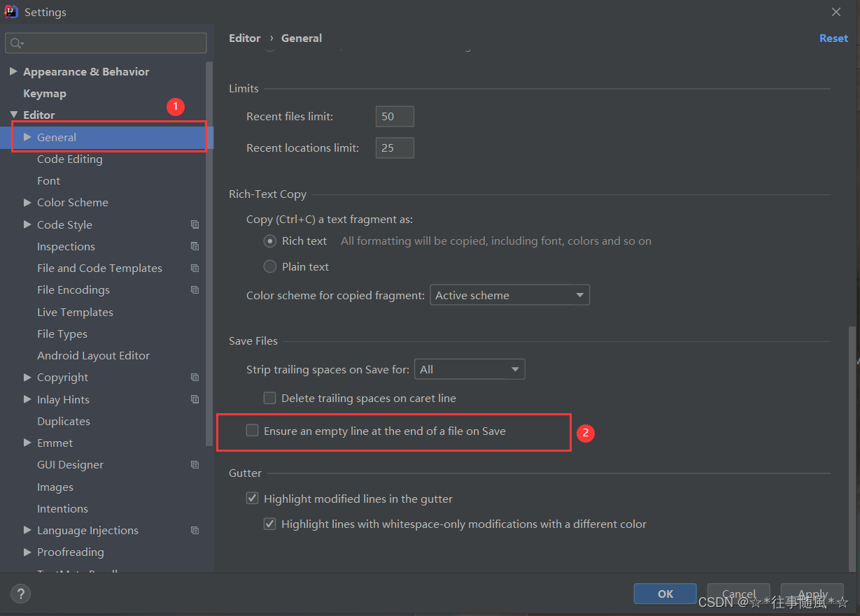Open the Code Editing settings page

point(69,159)
